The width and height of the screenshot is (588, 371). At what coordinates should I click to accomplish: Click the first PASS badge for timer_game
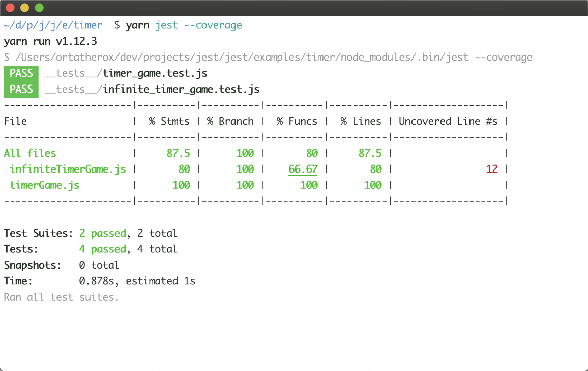[21, 73]
